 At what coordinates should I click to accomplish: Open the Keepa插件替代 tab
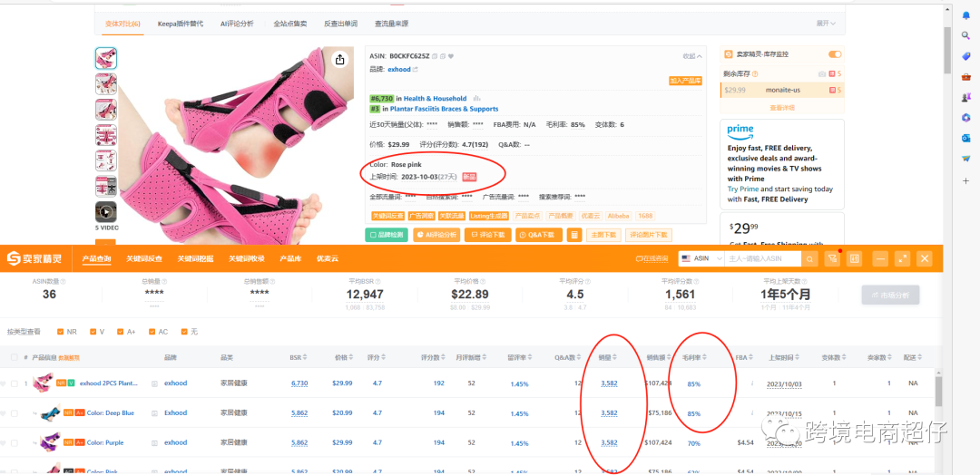tap(180, 24)
